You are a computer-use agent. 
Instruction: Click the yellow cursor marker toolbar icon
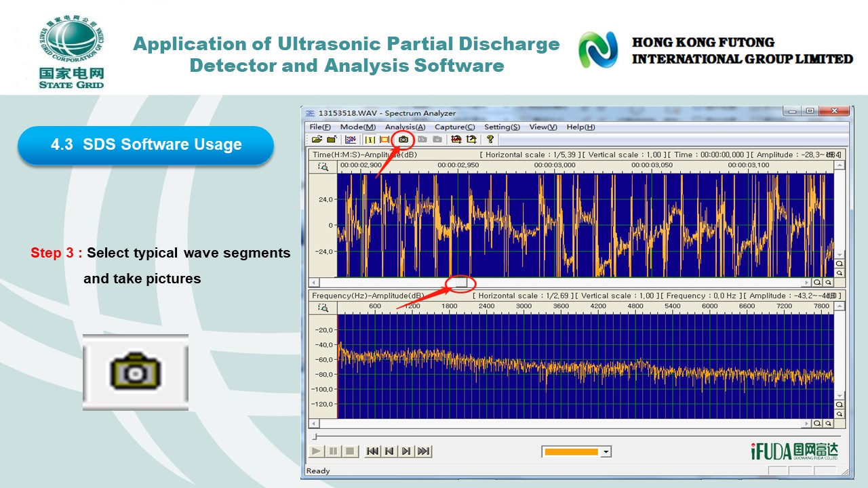pos(370,140)
